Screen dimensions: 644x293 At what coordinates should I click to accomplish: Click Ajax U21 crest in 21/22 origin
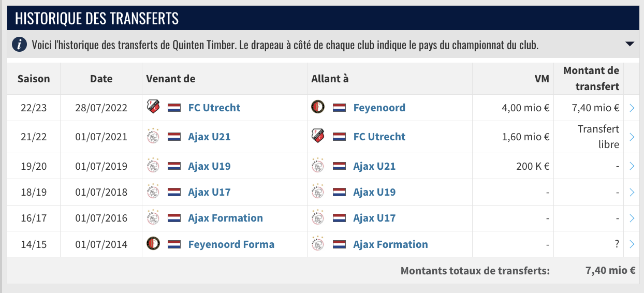(x=153, y=137)
